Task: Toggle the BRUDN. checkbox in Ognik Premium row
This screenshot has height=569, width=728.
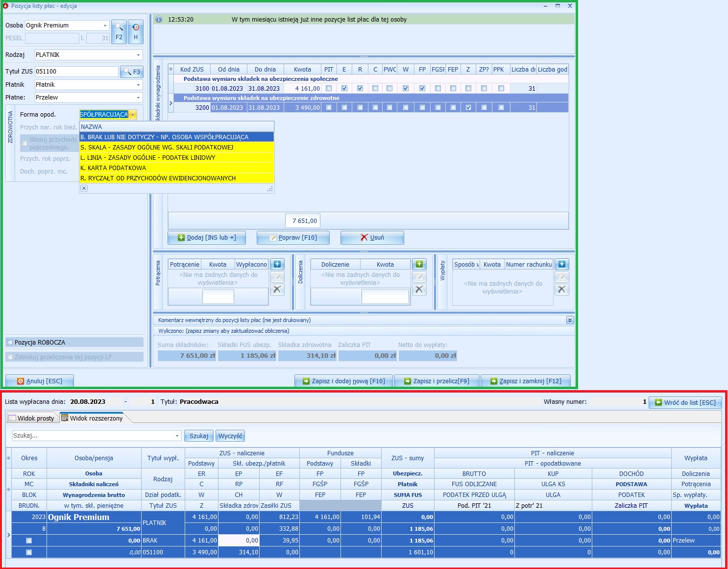Action: click(x=29, y=552)
